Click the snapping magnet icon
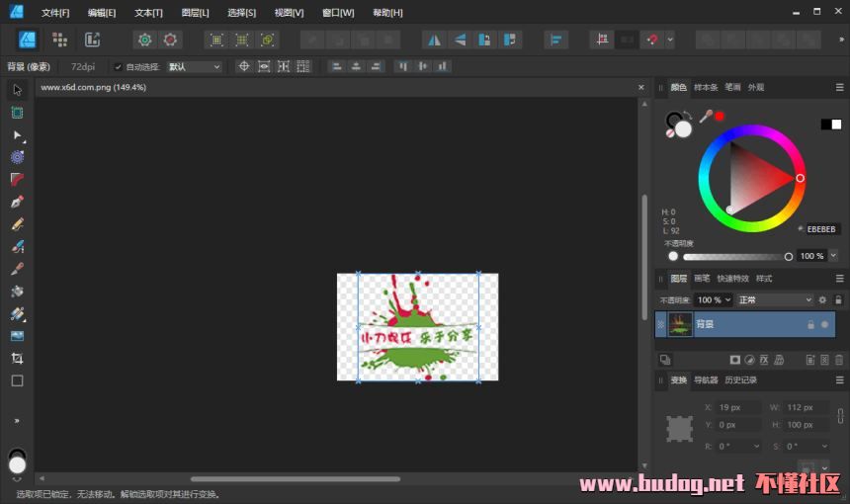The width and height of the screenshot is (850, 504). (x=651, y=40)
